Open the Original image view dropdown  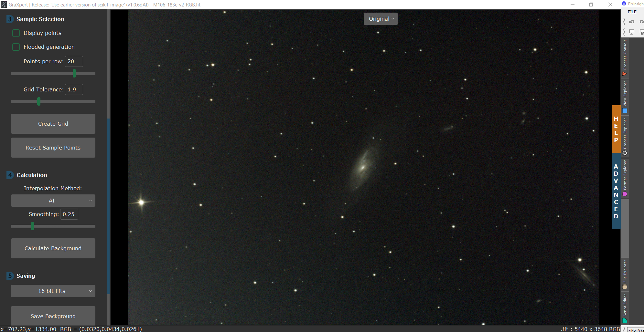[381, 19]
